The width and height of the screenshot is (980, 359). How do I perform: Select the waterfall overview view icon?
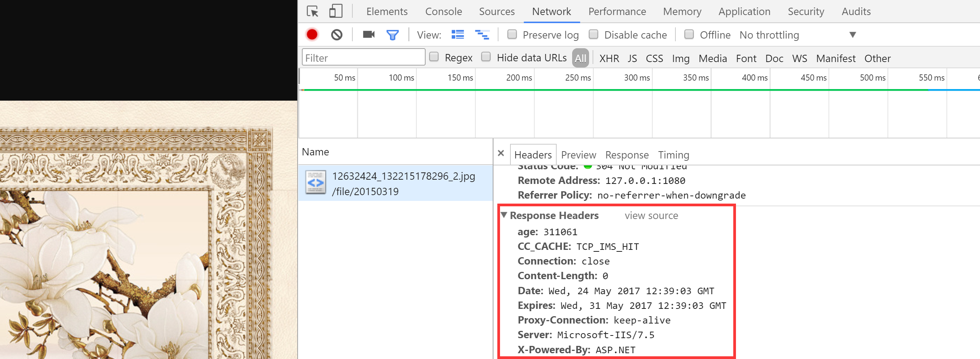(482, 35)
